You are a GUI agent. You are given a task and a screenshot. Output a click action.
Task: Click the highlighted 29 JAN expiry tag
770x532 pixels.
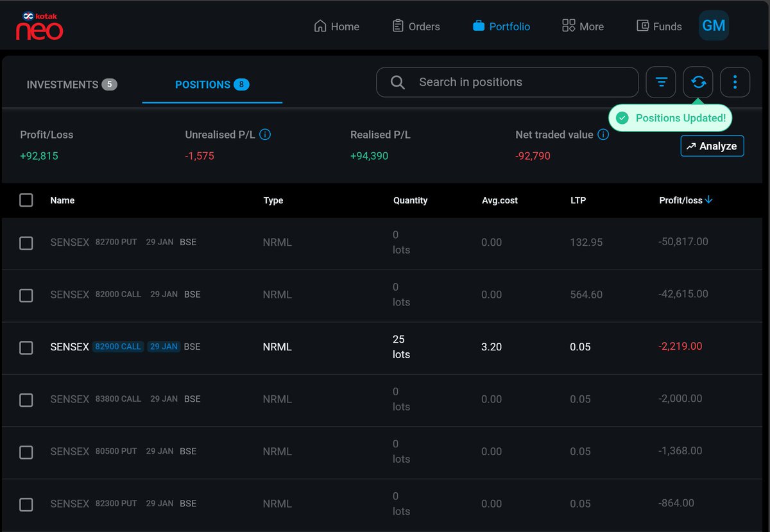point(164,347)
